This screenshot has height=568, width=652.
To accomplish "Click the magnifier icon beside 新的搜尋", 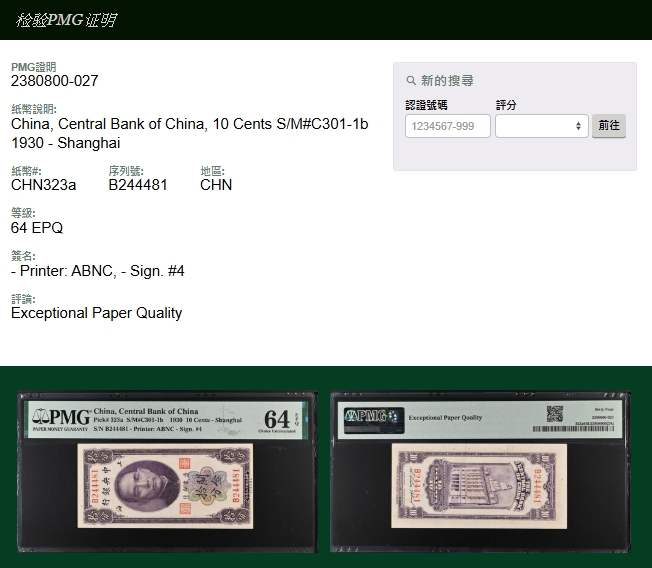I will 411,81.
